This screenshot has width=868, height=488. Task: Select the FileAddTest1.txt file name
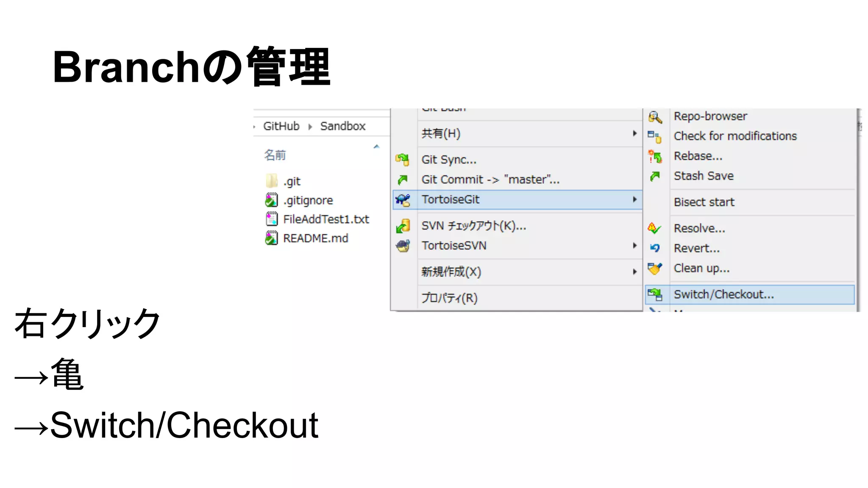tap(326, 219)
